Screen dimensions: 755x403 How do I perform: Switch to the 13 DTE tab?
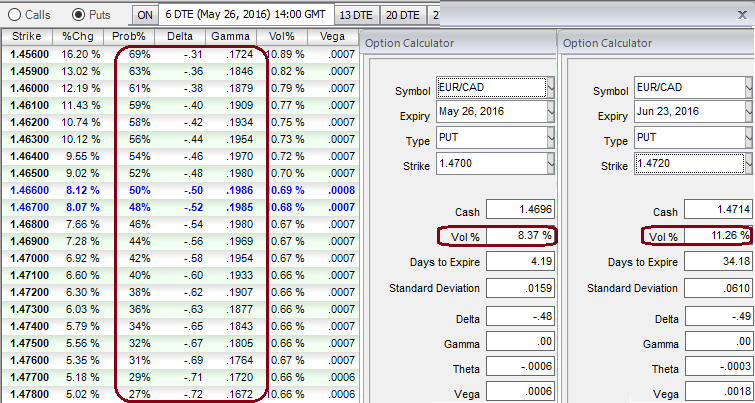pyautogui.click(x=356, y=15)
